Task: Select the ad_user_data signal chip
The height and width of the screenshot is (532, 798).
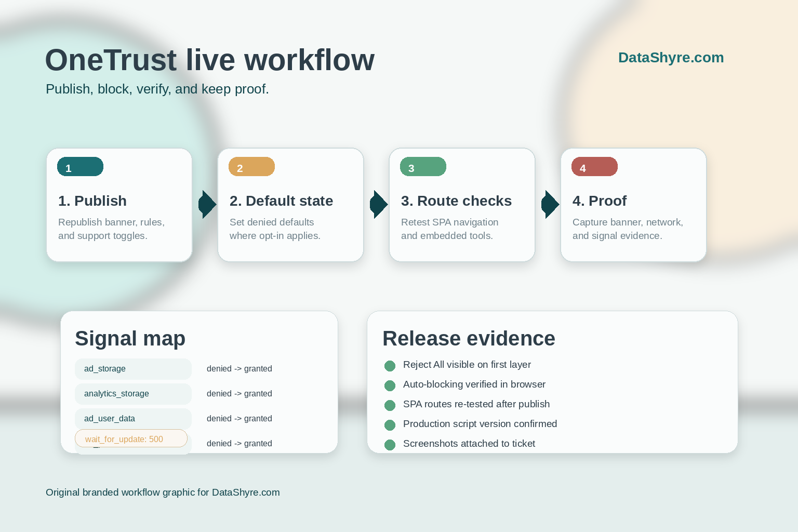Action: [x=133, y=419]
